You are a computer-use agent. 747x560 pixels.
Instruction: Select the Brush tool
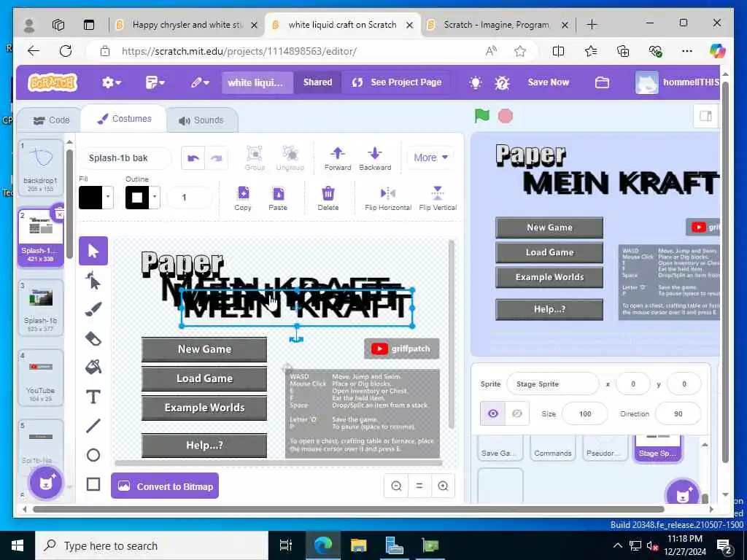[93, 309]
